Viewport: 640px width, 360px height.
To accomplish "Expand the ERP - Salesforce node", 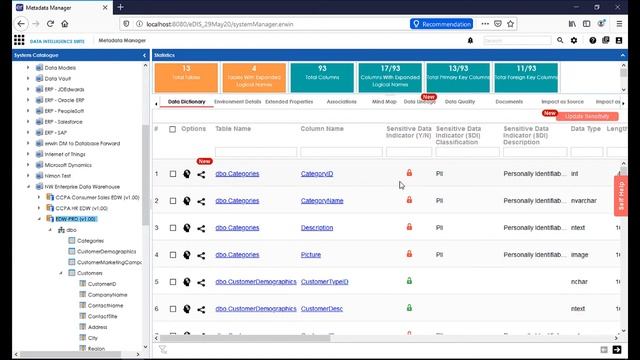I will coord(28,122).
